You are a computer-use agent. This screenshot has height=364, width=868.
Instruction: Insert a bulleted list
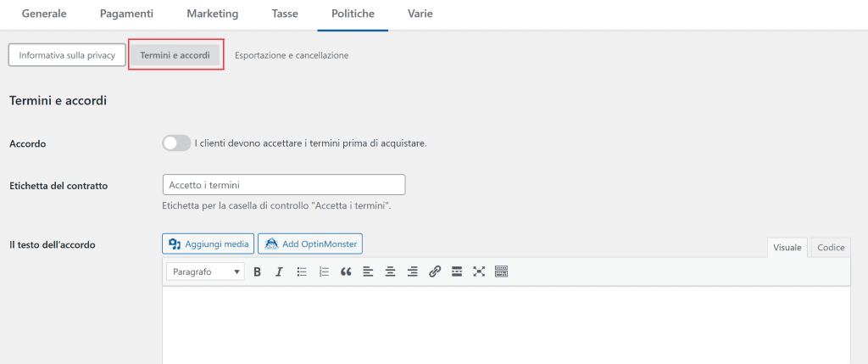tap(302, 272)
